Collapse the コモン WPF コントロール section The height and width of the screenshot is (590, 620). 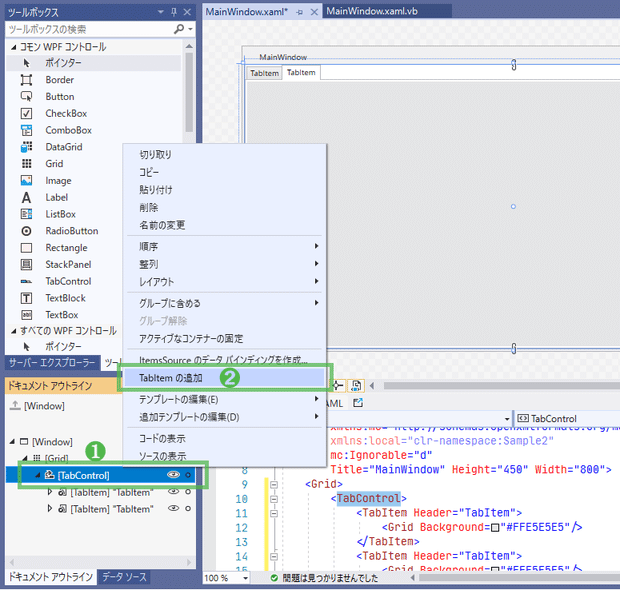pyautogui.click(x=14, y=47)
